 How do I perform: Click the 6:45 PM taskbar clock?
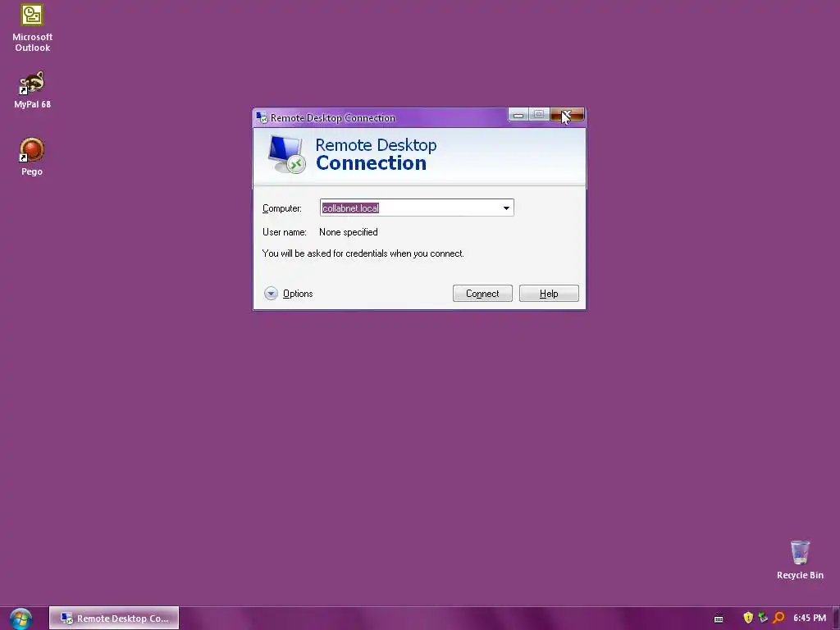click(810, 618)
